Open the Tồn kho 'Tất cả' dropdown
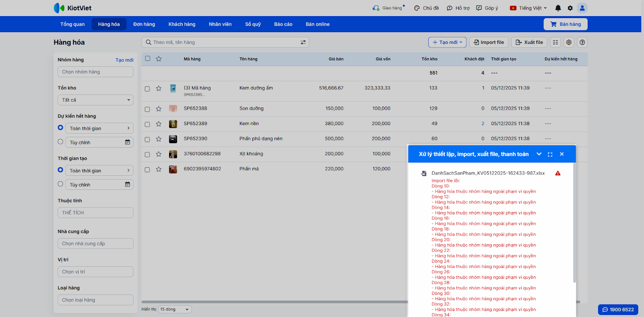 coord(95,100)
